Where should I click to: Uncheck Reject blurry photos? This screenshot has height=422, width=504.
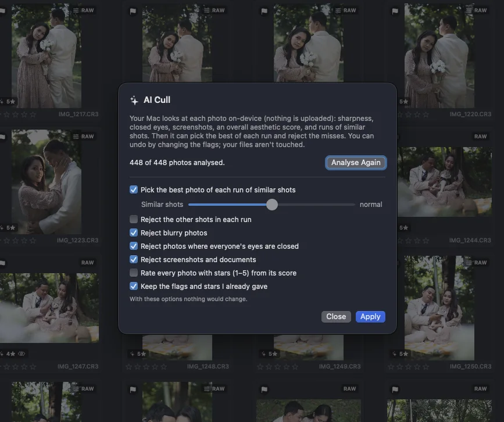point(134,233)
